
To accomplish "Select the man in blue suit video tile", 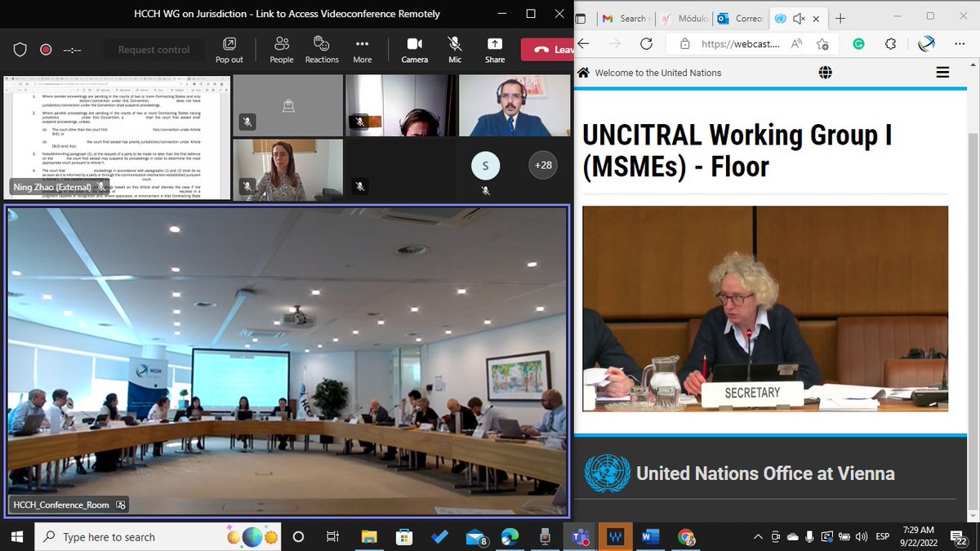I will [514, 105].
